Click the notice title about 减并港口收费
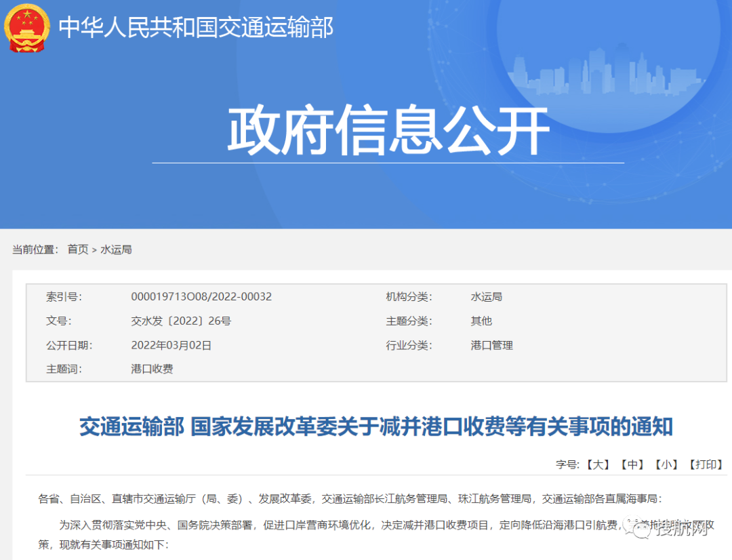The image size is (732, 560). point(376,427)
